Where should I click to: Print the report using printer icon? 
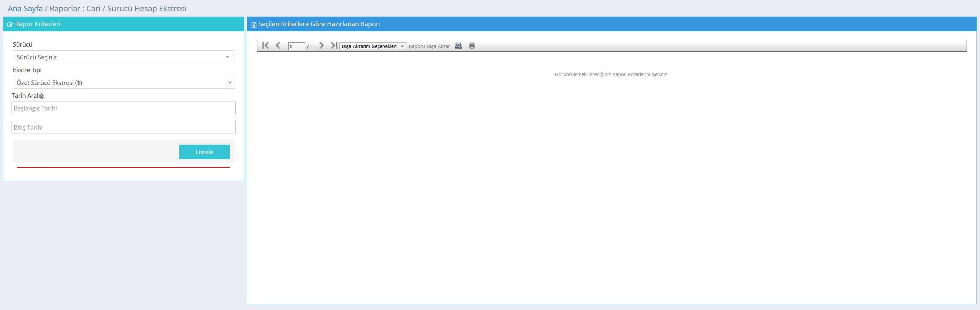click(472, 46)
